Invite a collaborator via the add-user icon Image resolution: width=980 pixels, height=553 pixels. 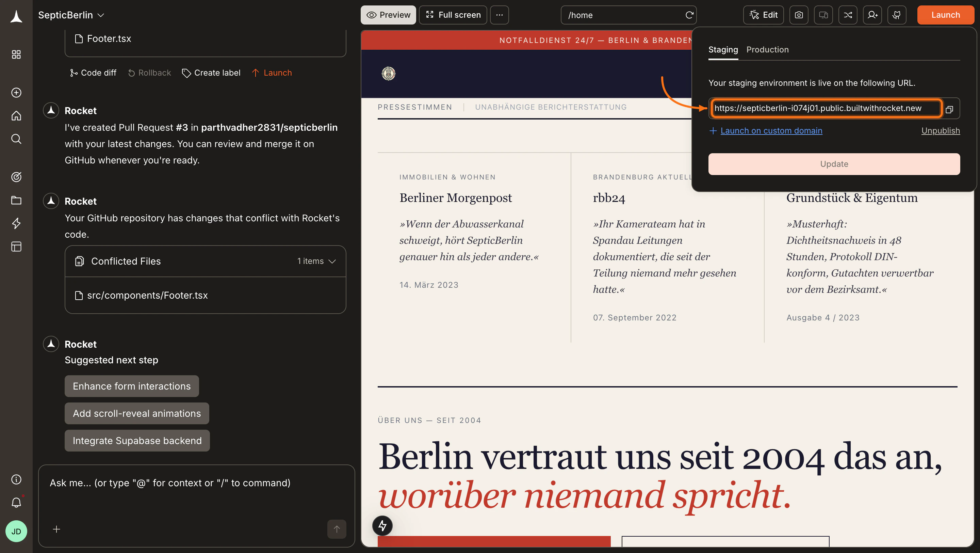click(x=872, y=15)
